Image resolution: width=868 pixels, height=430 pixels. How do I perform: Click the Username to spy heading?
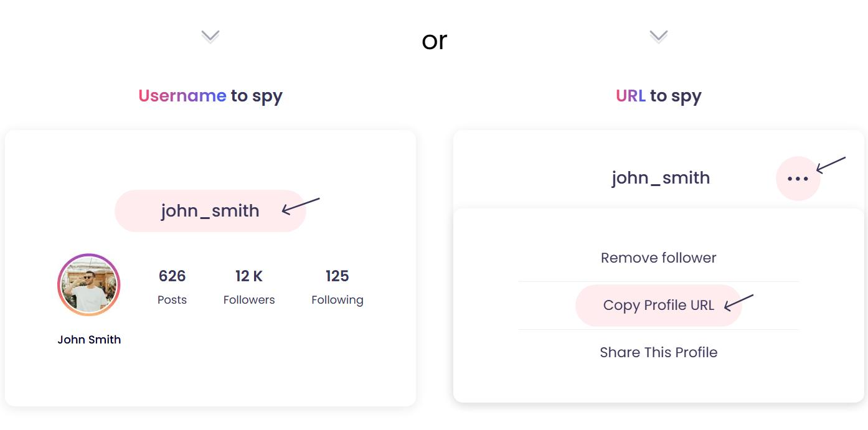pyautogui.click(x=210, y=96)
